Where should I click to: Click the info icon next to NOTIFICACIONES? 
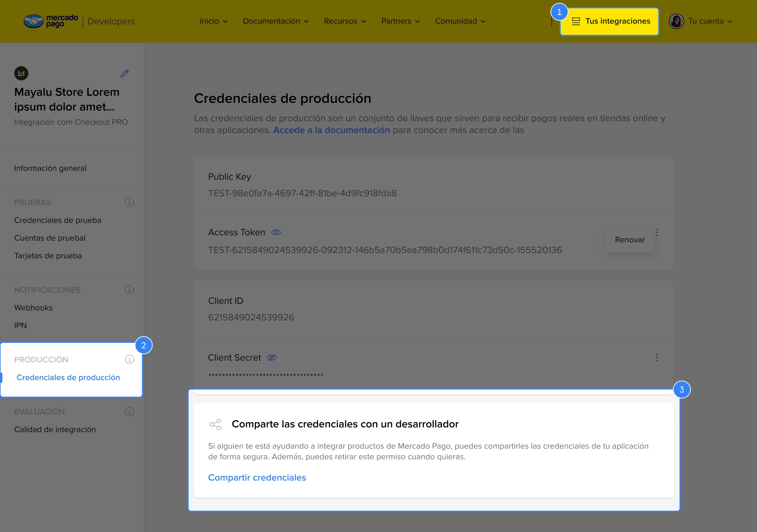click(x=129, y=290)
